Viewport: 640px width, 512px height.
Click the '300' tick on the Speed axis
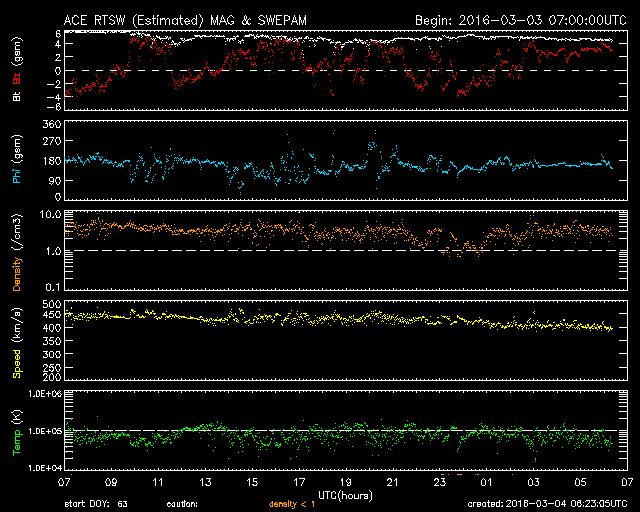point(52,354)
